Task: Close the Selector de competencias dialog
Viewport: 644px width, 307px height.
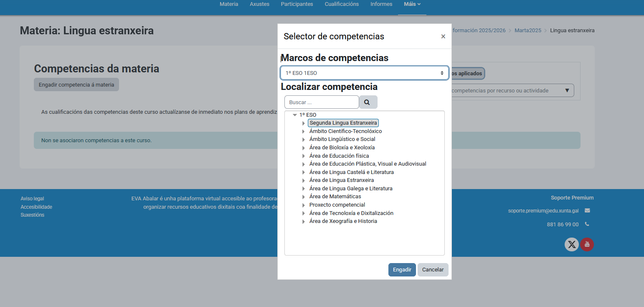Action: pos(443,36)
